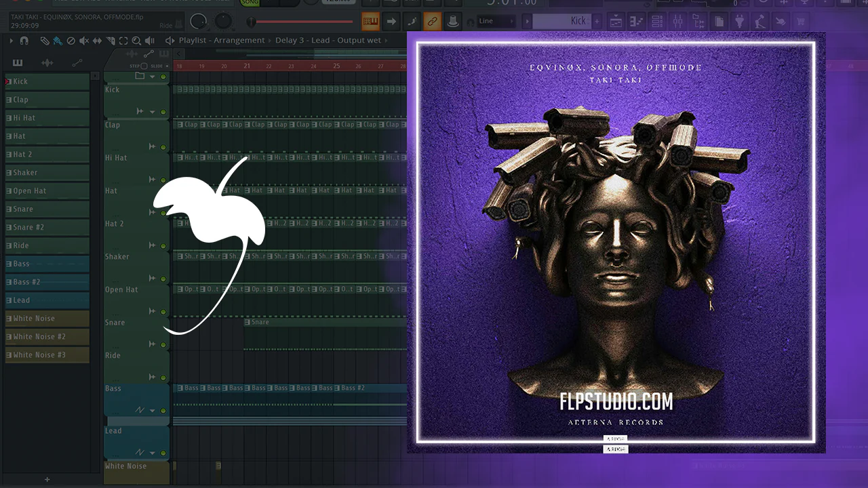Open the Piano roll view icon
The image size is (868, 488).
[635, 21]
